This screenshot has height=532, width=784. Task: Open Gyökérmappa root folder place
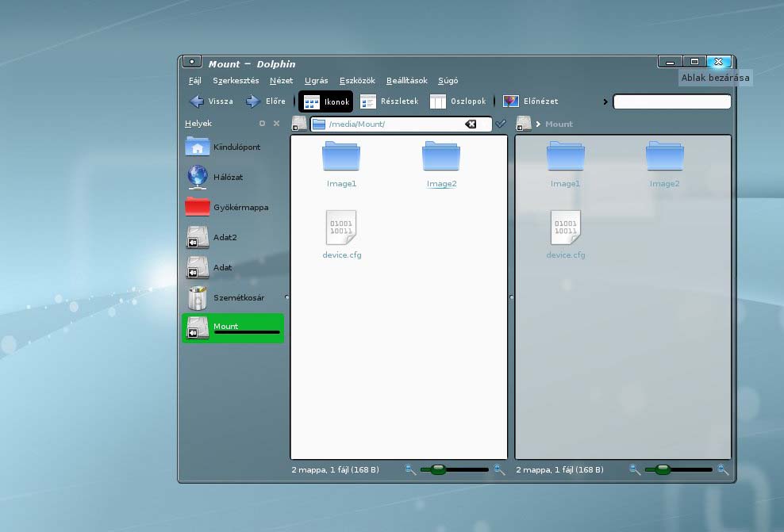pyautogui.click(x=233, y=207)
